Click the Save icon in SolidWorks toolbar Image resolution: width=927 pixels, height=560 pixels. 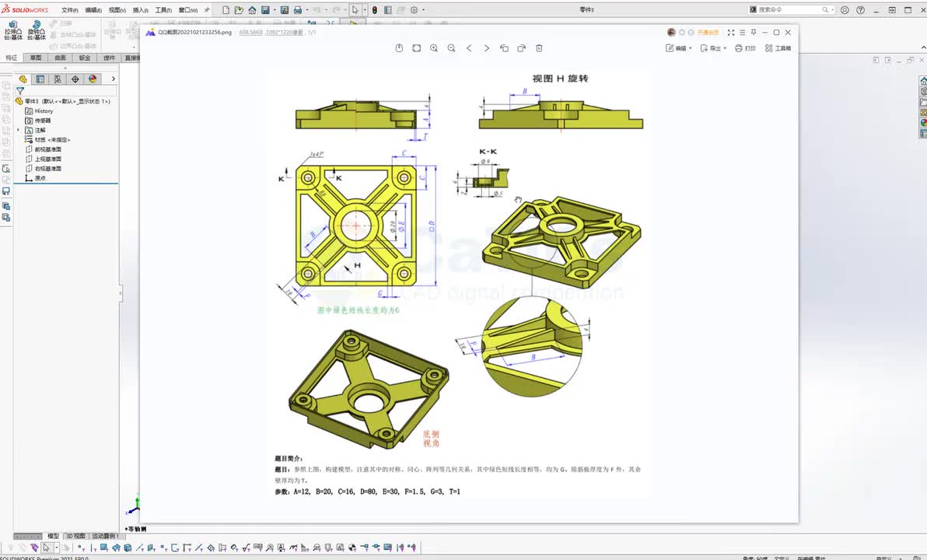coord(265,10)
